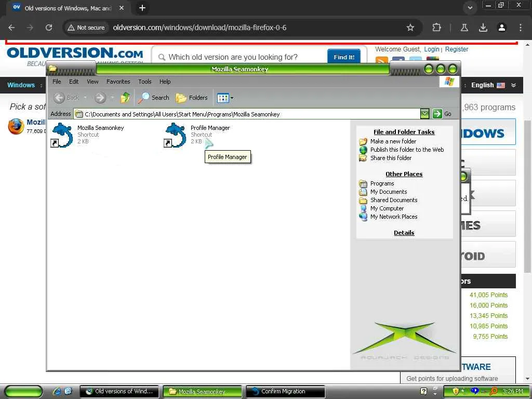Open the Edit menu in Explorer
This screenshot has width=532, height=399.
pyautogui.click(x=74, y=82)
